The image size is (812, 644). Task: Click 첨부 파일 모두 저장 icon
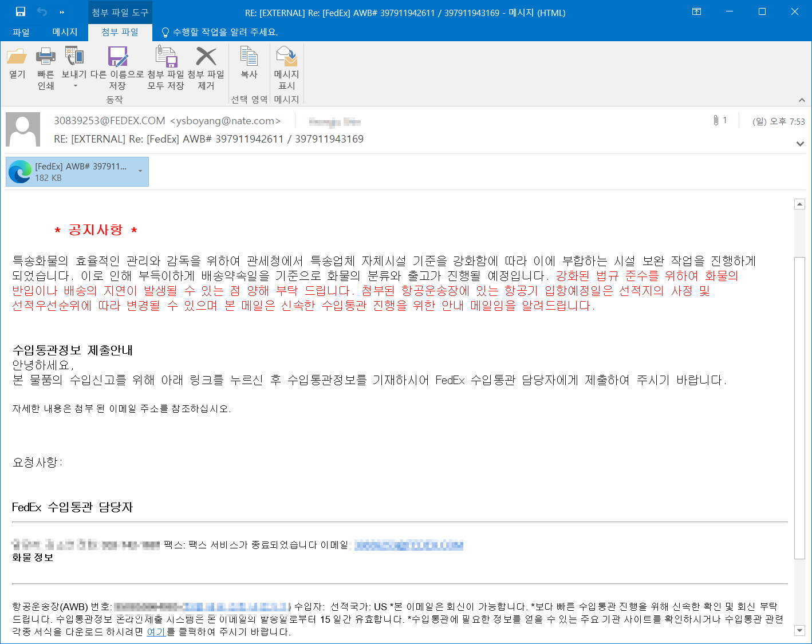click(x=165, y=69)
